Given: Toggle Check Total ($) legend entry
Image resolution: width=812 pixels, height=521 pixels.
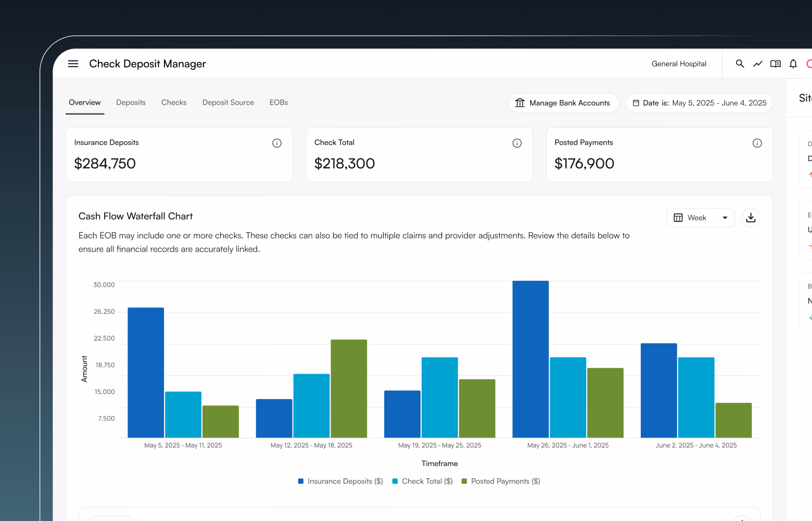Looking at the screenshot, I should click(423, 481).
